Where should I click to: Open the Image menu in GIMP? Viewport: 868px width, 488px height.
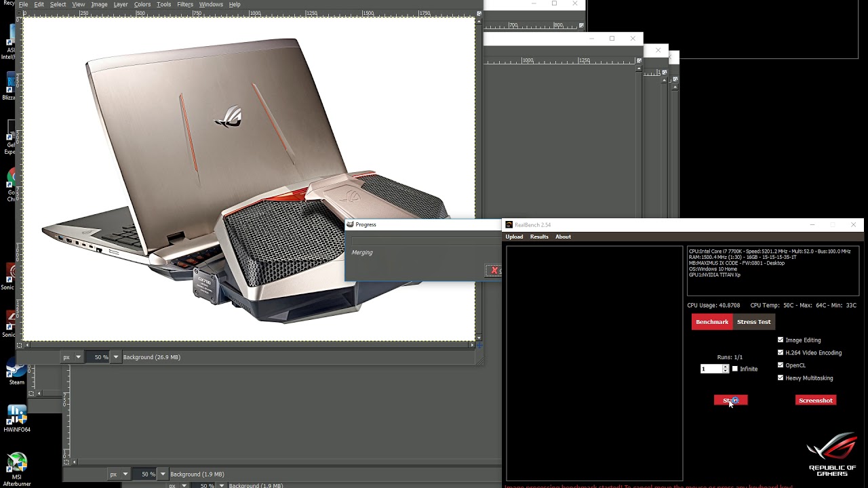pos(99,4)
